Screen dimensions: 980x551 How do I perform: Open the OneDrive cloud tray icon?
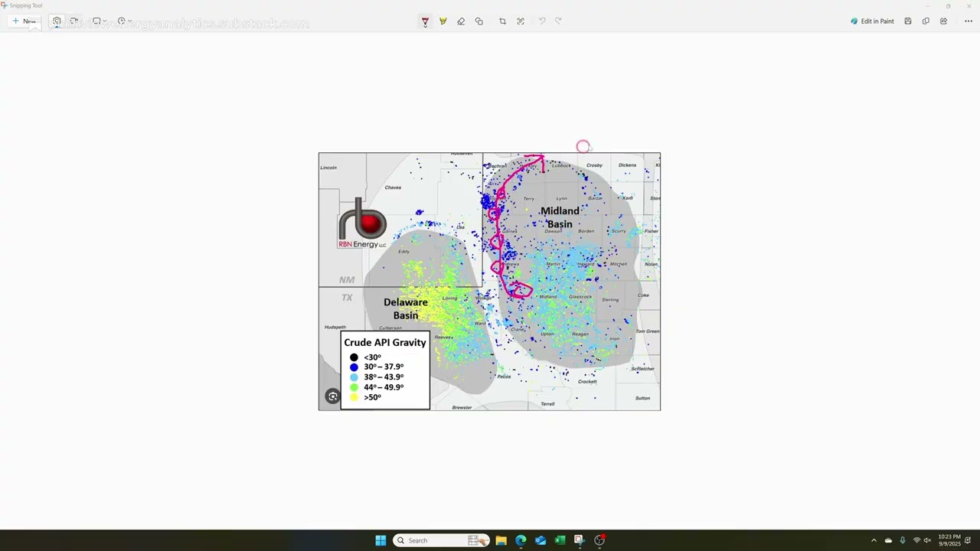click(888, 540)
